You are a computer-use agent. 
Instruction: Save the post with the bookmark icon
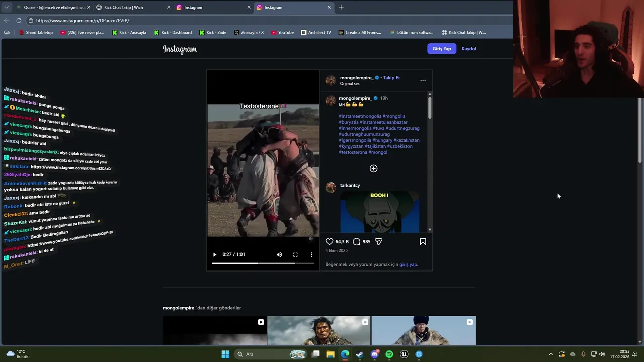[423, 242]
